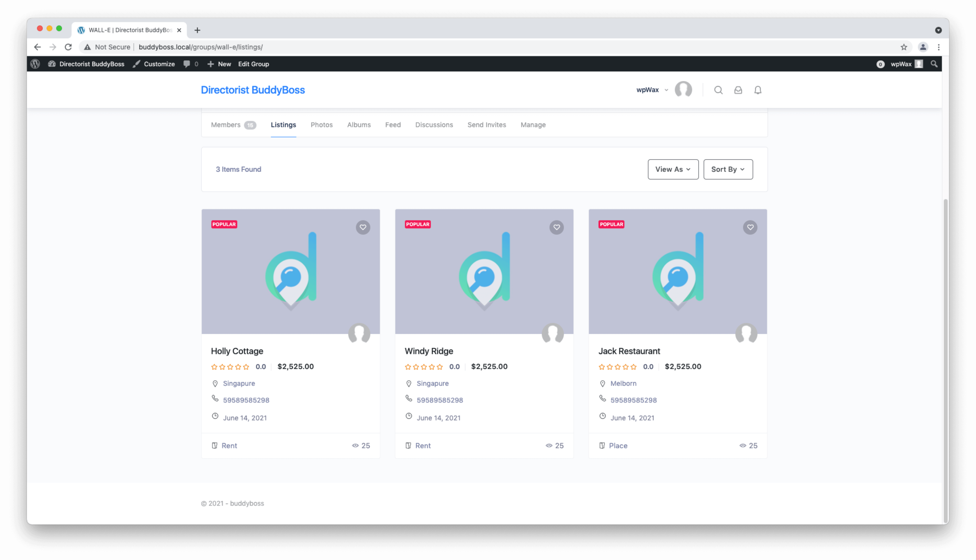This screenshot has height=560, width=976.
Task: Toggle the heart on Jack Restaurant
Action: point(750,227)
